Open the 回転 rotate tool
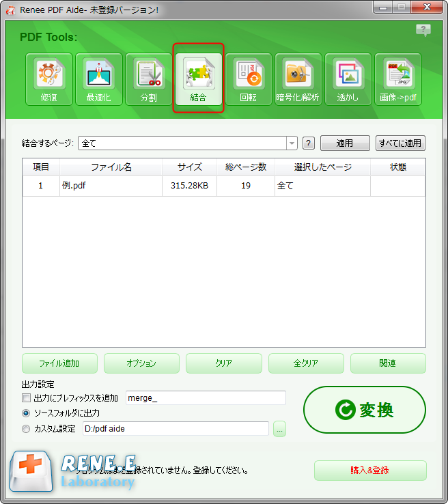Screen dimensions: 448x504 (249, 79)
